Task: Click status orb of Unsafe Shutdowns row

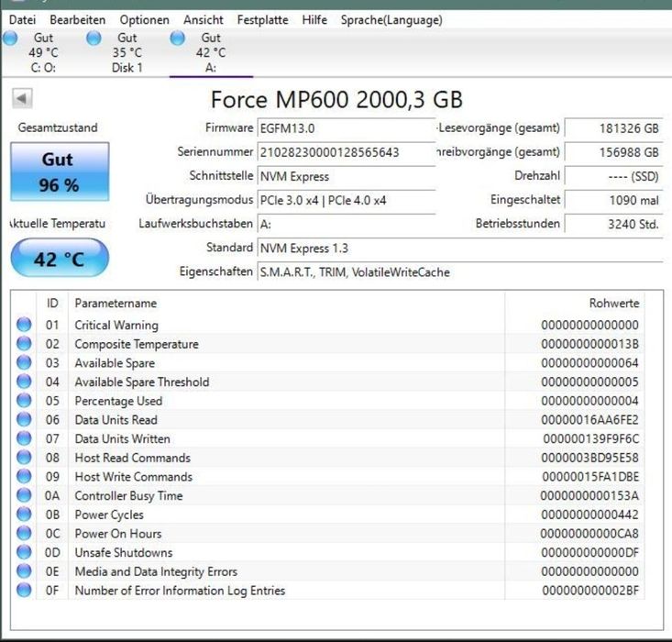Action: click(x=24, y=552)
